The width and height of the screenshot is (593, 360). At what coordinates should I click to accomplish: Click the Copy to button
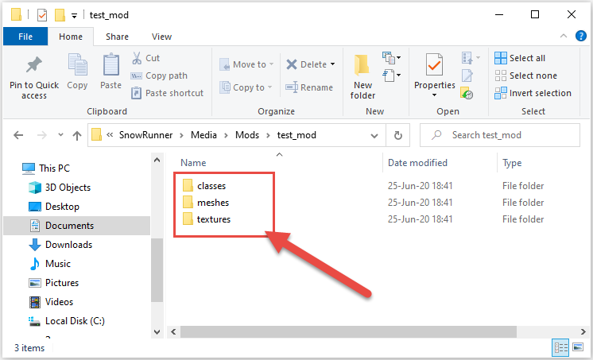pyautogui.click(x=246, y=88)
